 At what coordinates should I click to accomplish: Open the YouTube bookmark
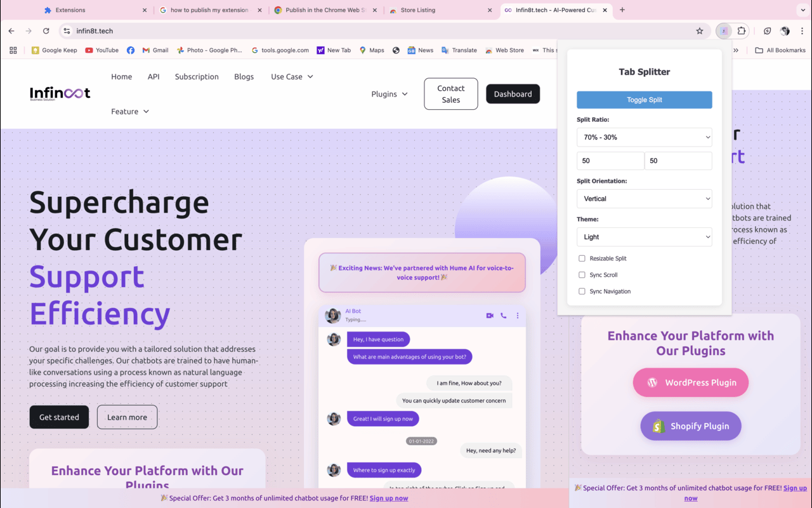[101, 50]
